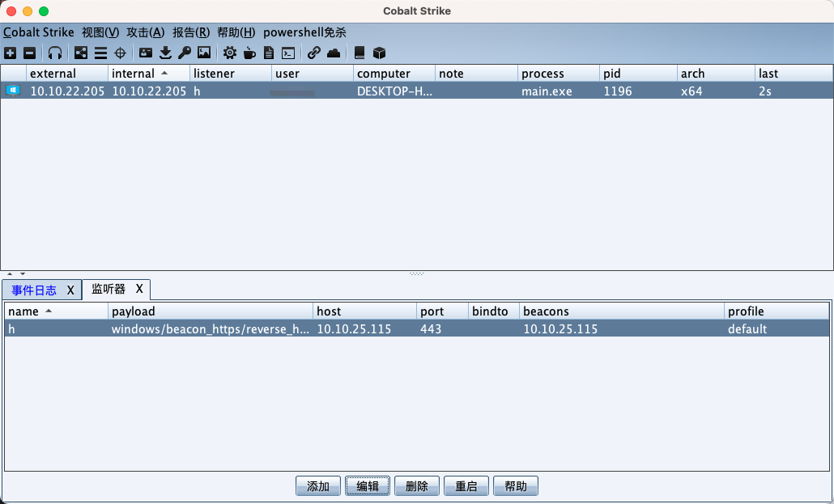
Task: Click the DESKTOP-H... computer cell
Action: (x=394, y=91)
